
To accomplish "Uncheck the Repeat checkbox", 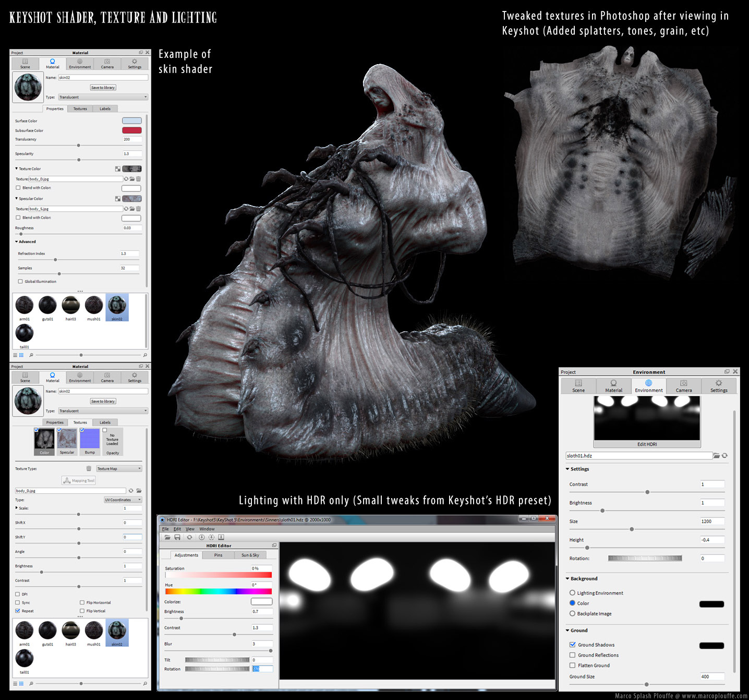I will 17,611.
